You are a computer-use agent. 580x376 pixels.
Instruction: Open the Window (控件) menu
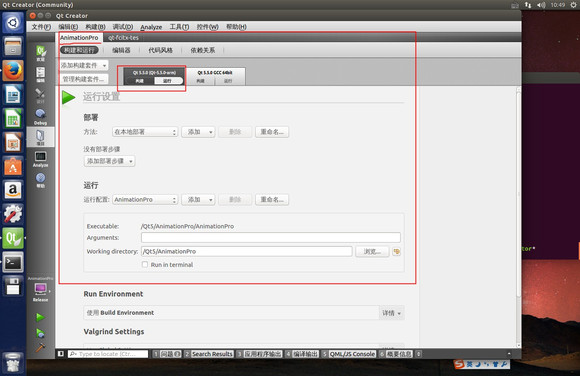(208, 27)
